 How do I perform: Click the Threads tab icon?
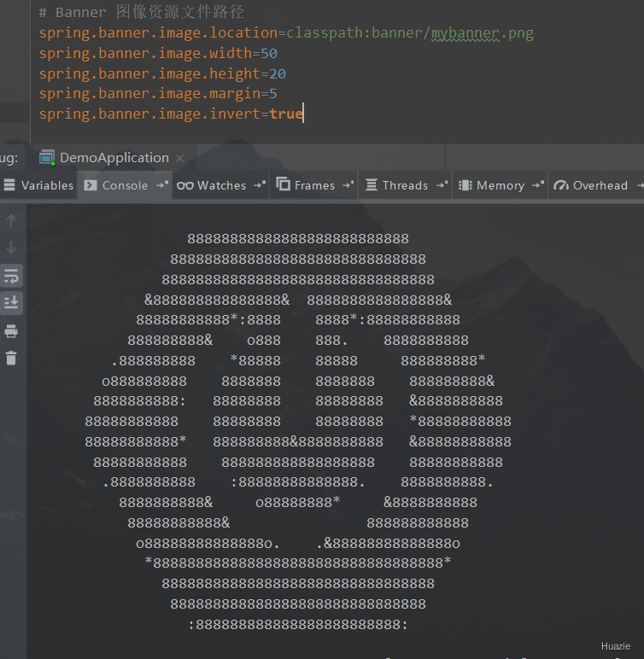click(372, 184)
